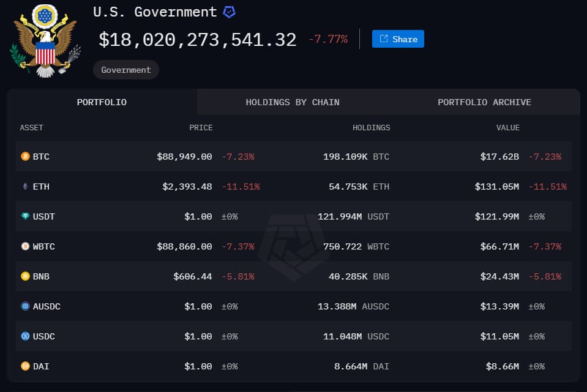Click the Government category tag
This screenshot has width=587, height=392.
[126, 70]
